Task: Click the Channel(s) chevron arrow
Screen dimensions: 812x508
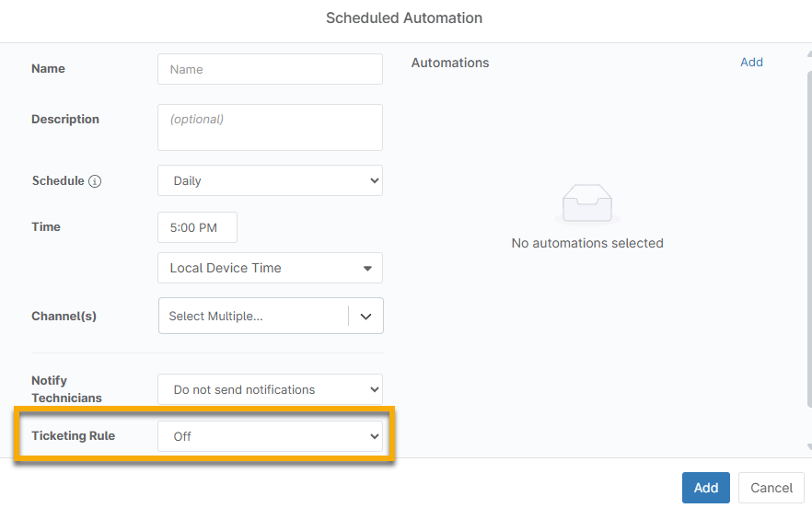Action: coord(365,316)
